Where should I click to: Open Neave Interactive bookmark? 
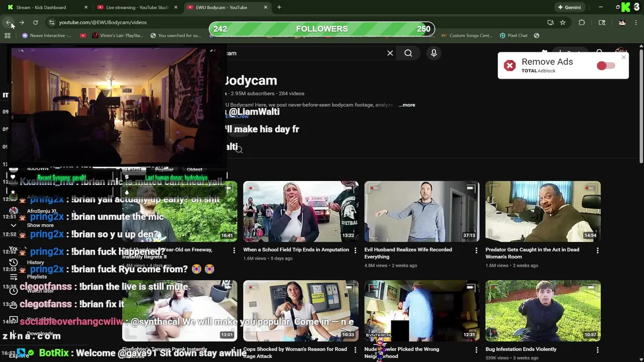click(x=47, y=35)
